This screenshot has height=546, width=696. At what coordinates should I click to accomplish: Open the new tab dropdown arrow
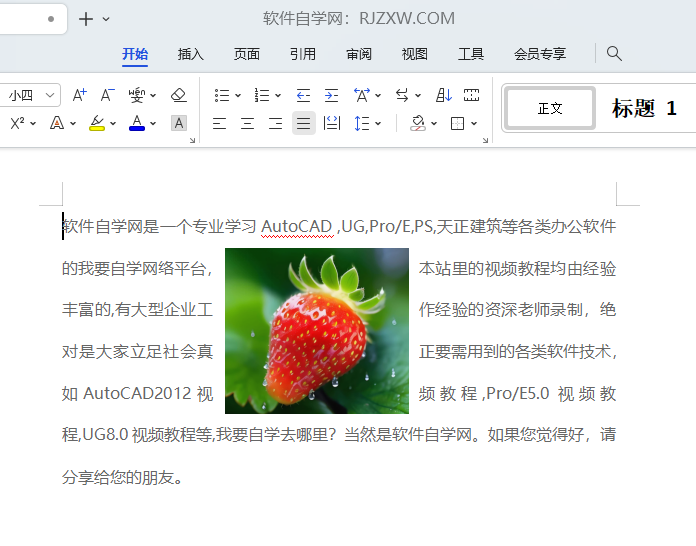[x=106, y=19]
